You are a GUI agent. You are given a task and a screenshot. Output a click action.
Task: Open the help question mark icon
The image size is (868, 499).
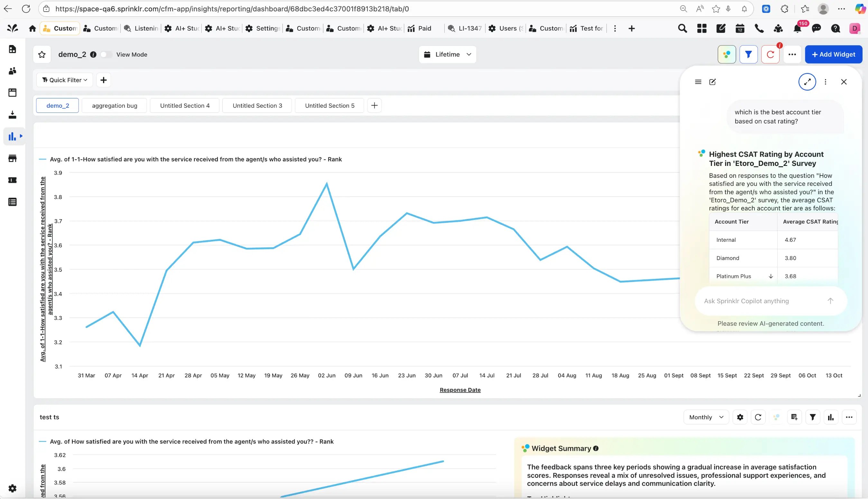[836, 28]
